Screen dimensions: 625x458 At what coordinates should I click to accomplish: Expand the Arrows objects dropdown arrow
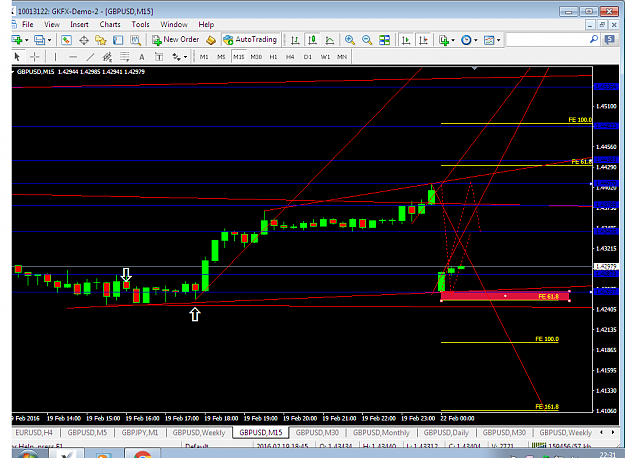[185, 57]
